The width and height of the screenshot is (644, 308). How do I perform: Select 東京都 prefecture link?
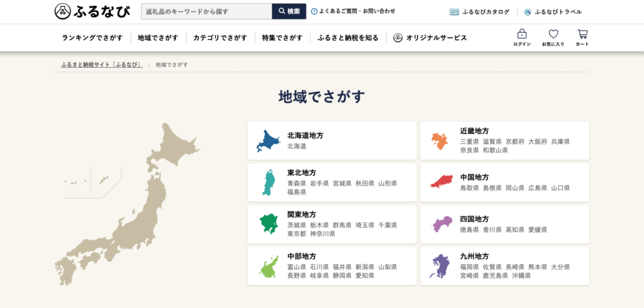point(297,234)
